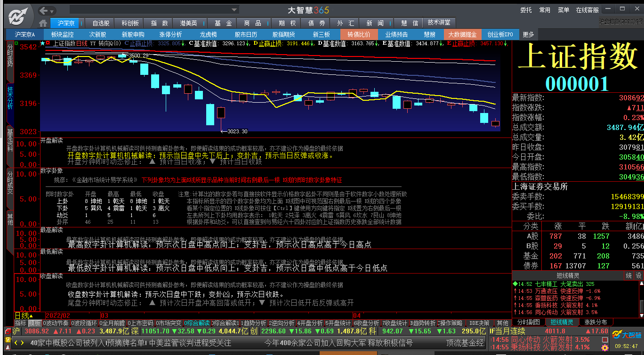Open the news headline 40家中概股公司被列入预摘牌名单

click(x=89, y=343)
